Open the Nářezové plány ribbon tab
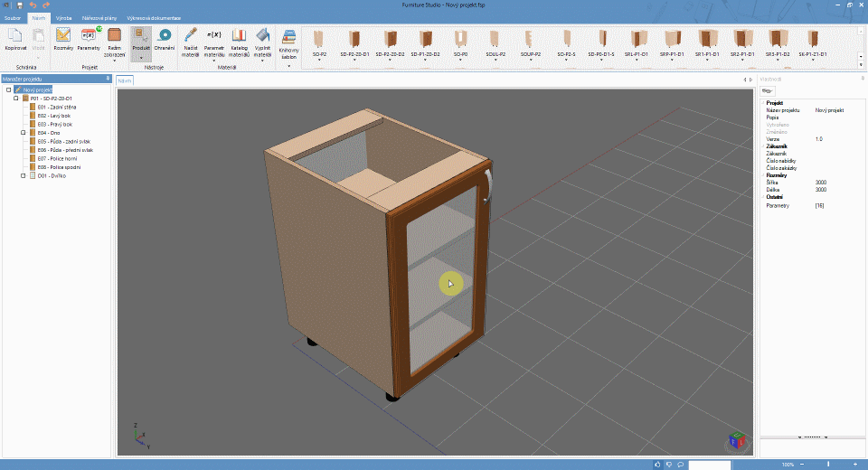 click(x=98, y=17)
